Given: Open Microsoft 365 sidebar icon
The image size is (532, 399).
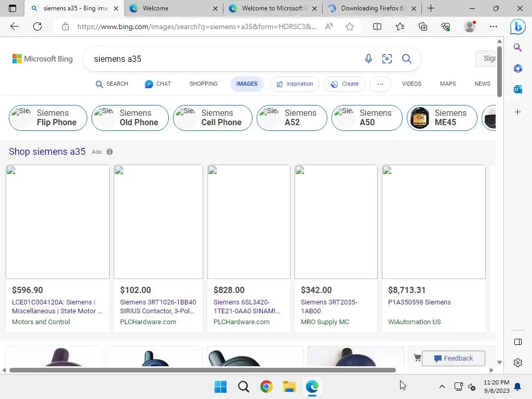Looking at the screenshot, I should (x=518, y=69).
